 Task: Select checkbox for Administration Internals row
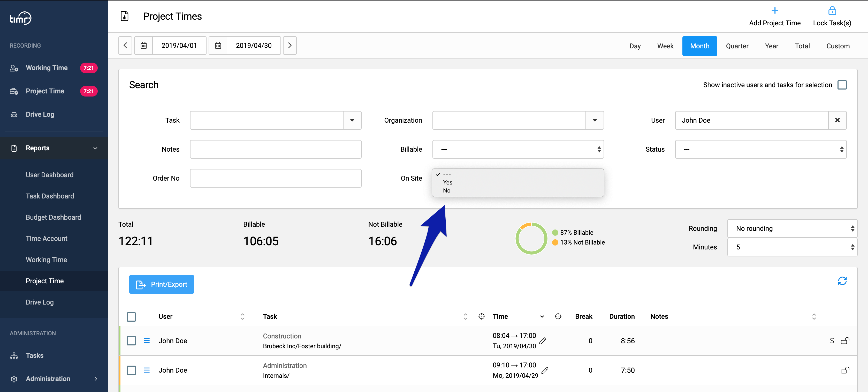[x=131, y=370]
